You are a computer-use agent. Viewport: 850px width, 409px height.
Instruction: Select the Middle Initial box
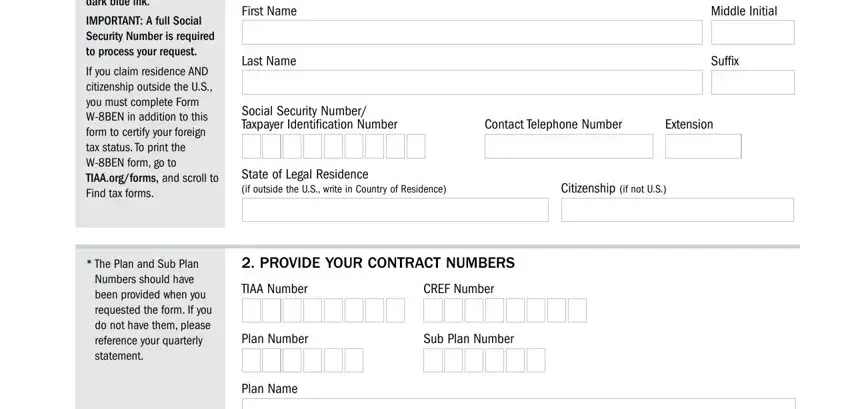(752, 33)
